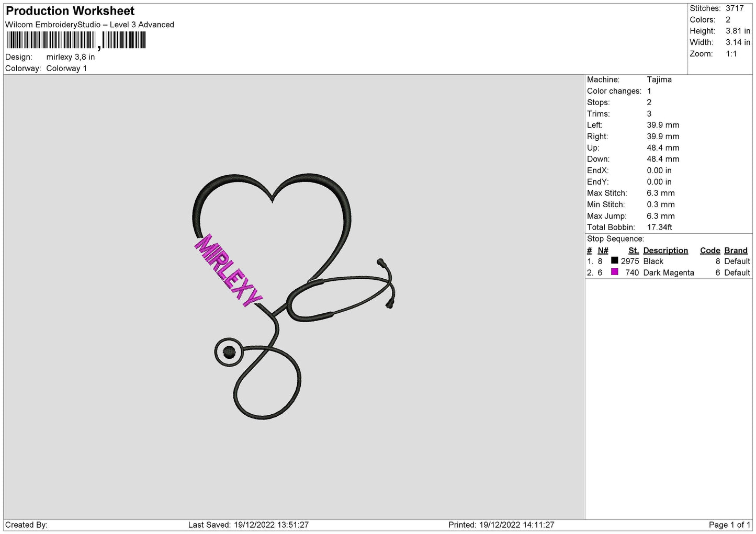Click the barcode under the header
Screen dimensions: 756x534
(76, 40)
